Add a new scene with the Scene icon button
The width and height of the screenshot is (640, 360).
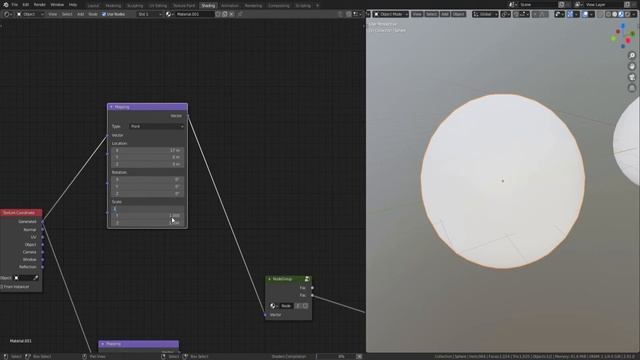click(561, 4)
